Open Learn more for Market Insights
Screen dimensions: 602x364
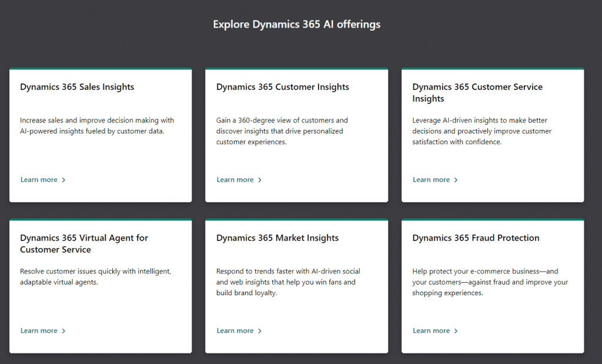click(x=235, y=331)
